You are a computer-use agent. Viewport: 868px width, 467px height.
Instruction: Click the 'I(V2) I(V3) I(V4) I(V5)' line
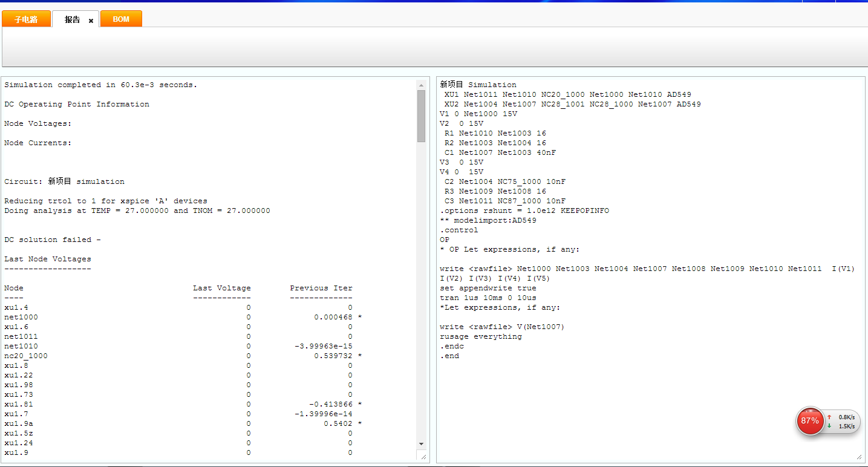coord(495,278)
